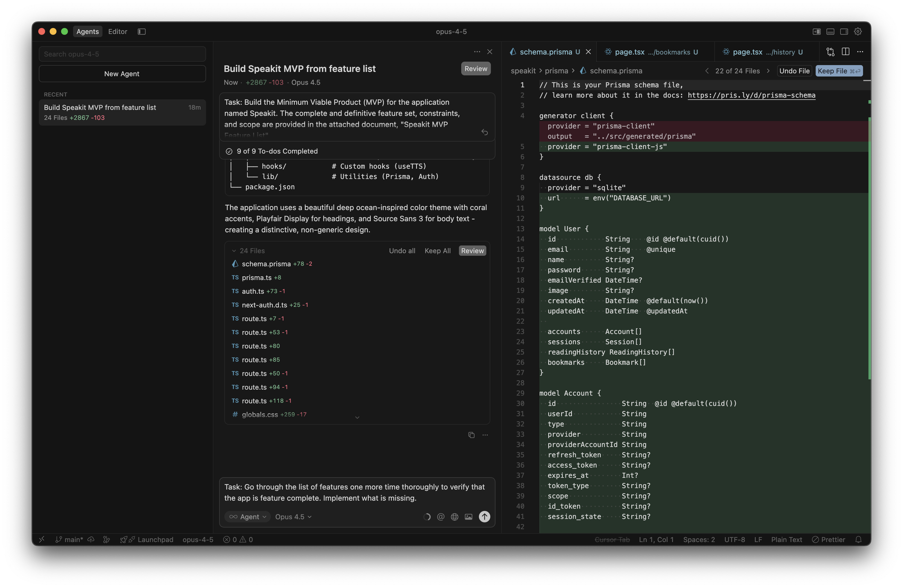The image size is (903, 588).
Task: Click the Keep All button
Action: coord(438,251)
